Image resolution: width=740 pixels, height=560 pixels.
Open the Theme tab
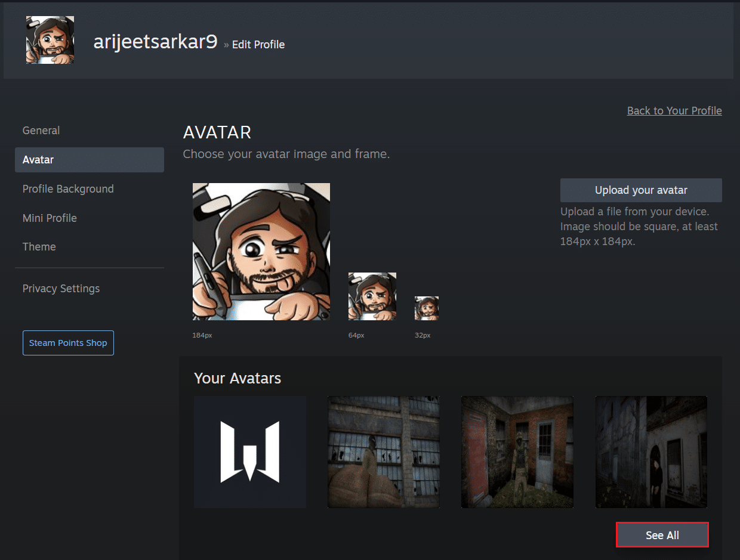click(39, 247)
